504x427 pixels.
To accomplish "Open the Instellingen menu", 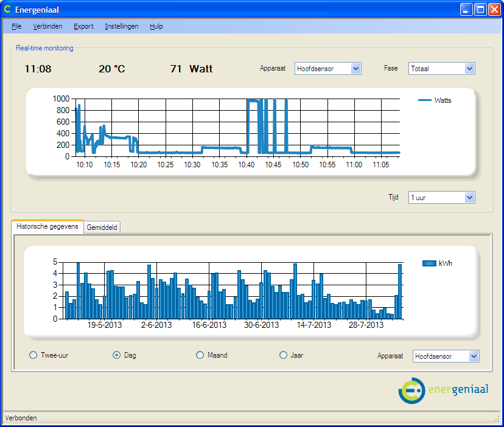I will point(122,26).
